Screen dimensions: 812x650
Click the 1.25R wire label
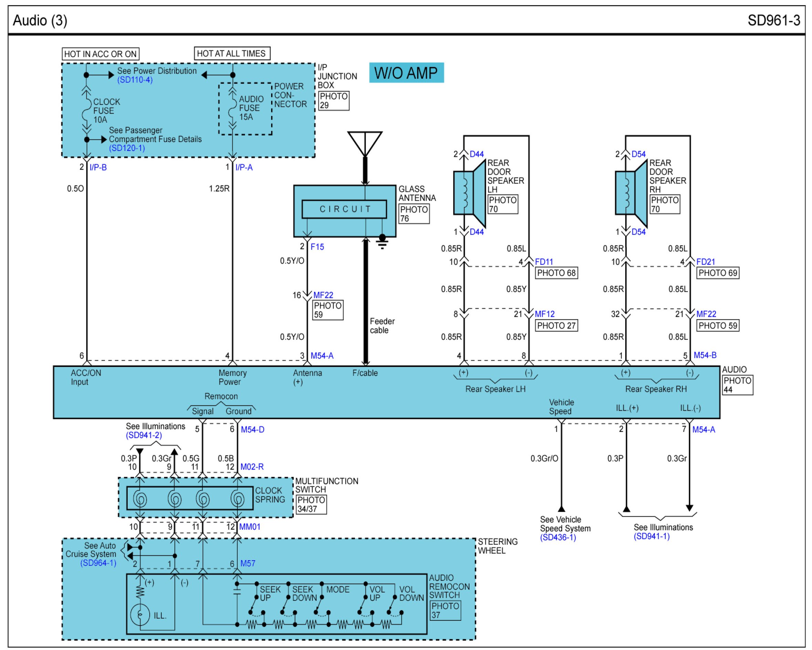pyautogui.click(x=219, y=188)
